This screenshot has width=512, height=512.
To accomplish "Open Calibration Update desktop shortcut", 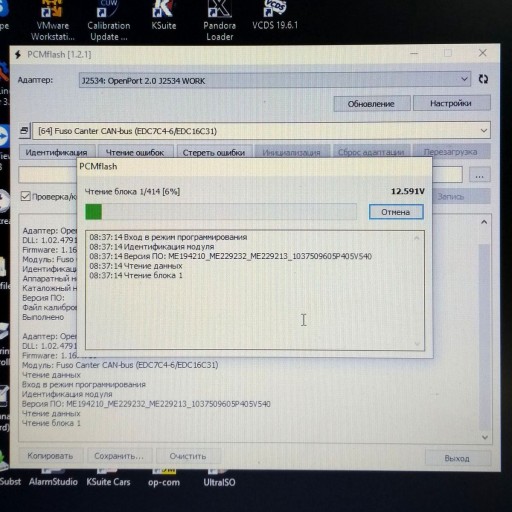I will (x=109, y=21).
